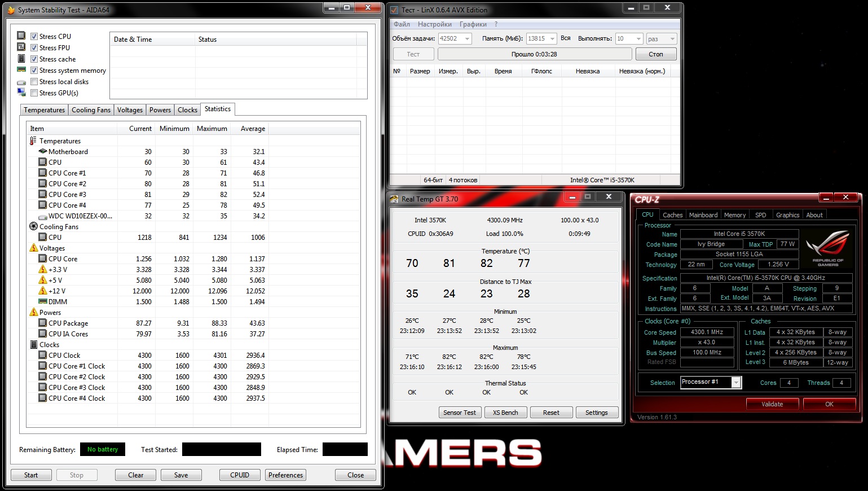This screenshot has height=491, width=868.
Task: Click the AIDA64 flame icon in title bar
Action: tap(11, 10)
